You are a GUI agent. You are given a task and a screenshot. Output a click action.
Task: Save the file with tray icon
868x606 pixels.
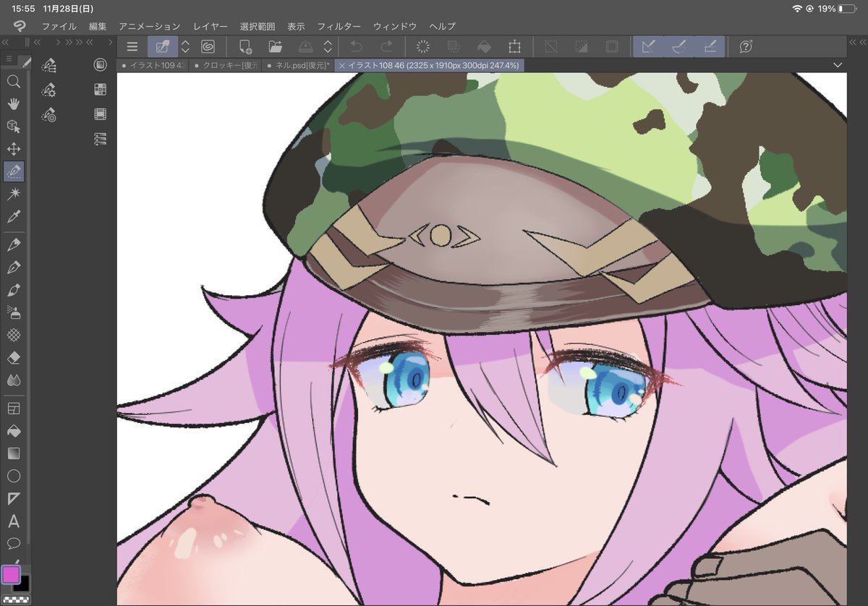coord(305,47)
